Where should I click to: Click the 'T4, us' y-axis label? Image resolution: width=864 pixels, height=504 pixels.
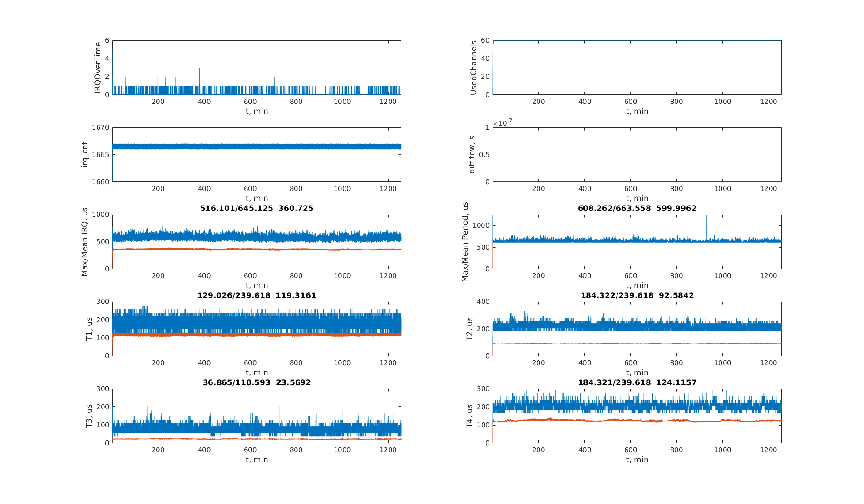(469, 416)
